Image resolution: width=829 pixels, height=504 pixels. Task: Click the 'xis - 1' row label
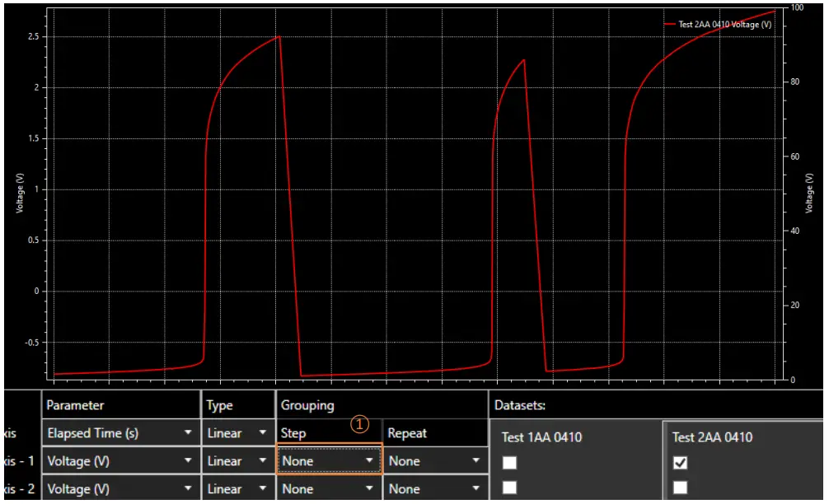(x=19, y=461)
